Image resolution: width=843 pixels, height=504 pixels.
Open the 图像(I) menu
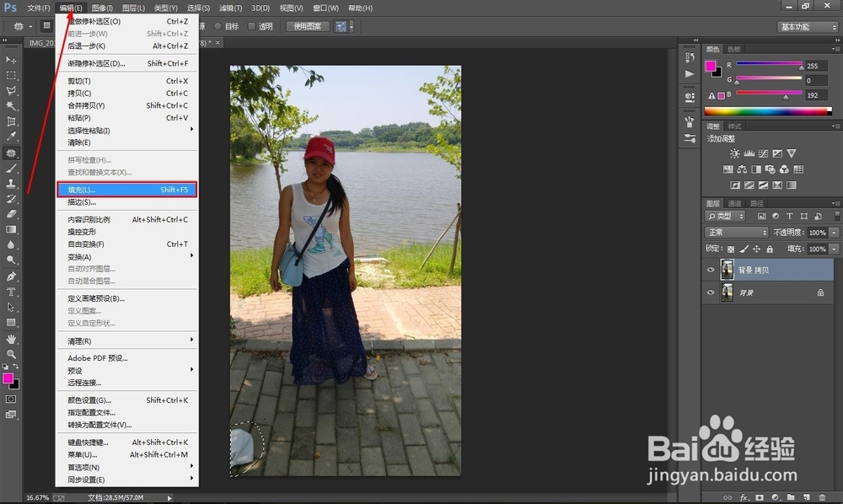coord(102,8)
